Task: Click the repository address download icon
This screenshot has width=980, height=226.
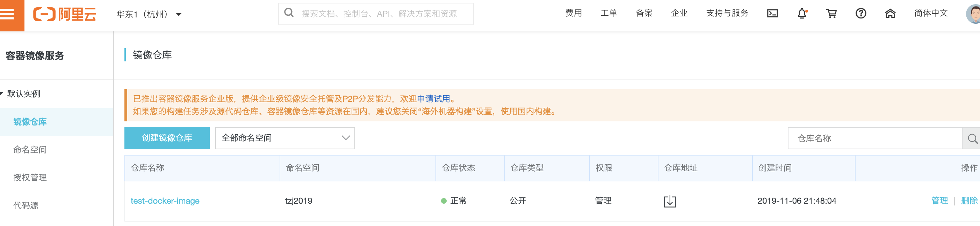Action: (x=670, y=201)
